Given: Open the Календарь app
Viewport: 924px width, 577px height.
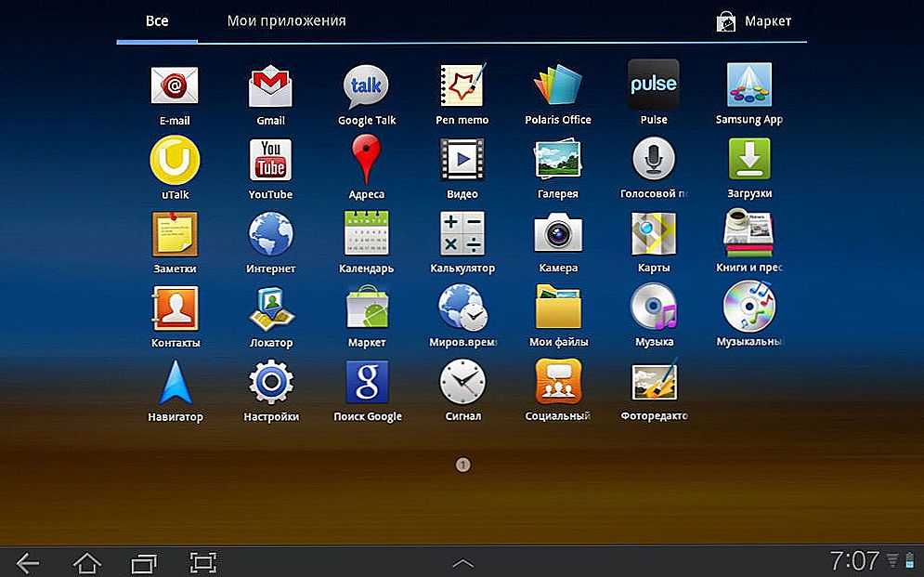Looking at the screenshot, I should point(366,233).
